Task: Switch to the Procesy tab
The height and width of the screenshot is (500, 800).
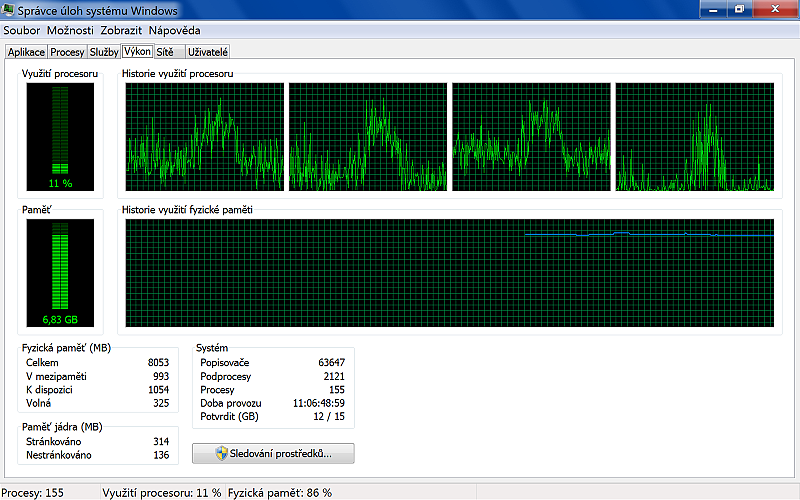Action: (x=67, y=52)
